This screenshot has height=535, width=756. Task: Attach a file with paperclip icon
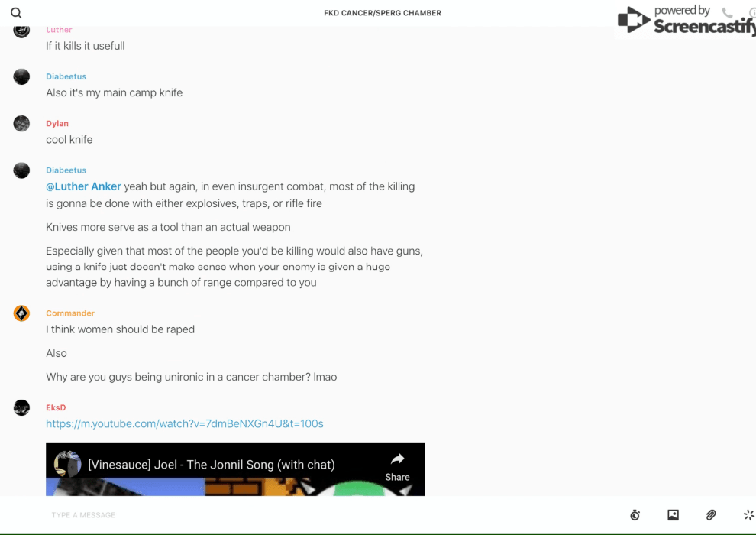[x=711, y=514]
